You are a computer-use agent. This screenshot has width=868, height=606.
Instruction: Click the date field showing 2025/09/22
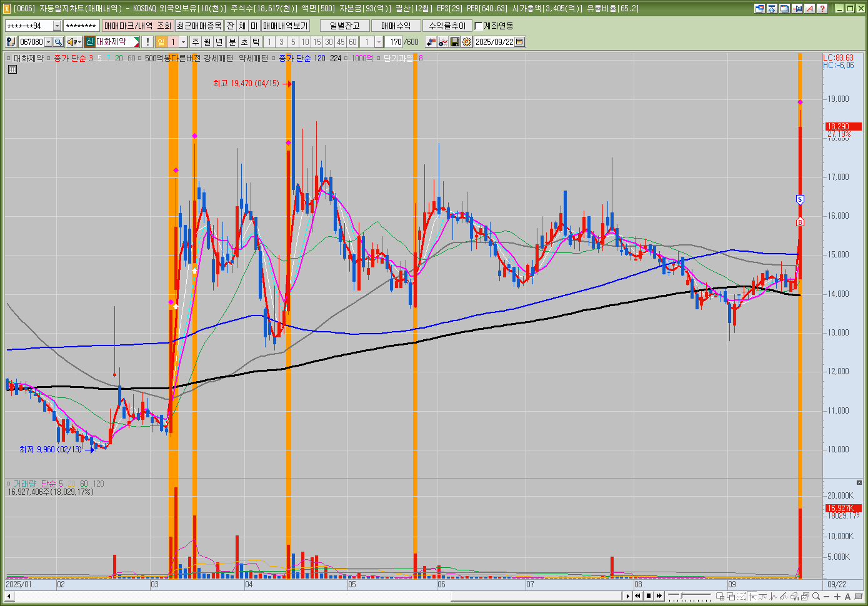[494, 42]
